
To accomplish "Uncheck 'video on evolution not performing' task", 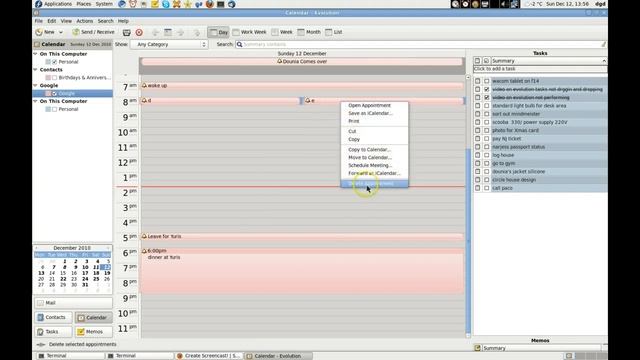I will [487, 98].
